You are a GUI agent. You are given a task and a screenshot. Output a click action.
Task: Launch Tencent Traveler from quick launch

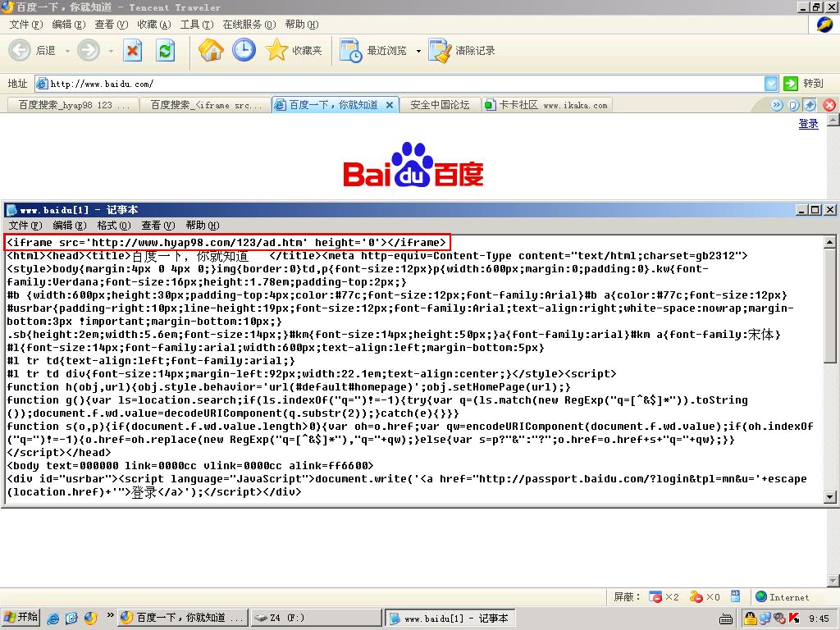pos(90,619)
